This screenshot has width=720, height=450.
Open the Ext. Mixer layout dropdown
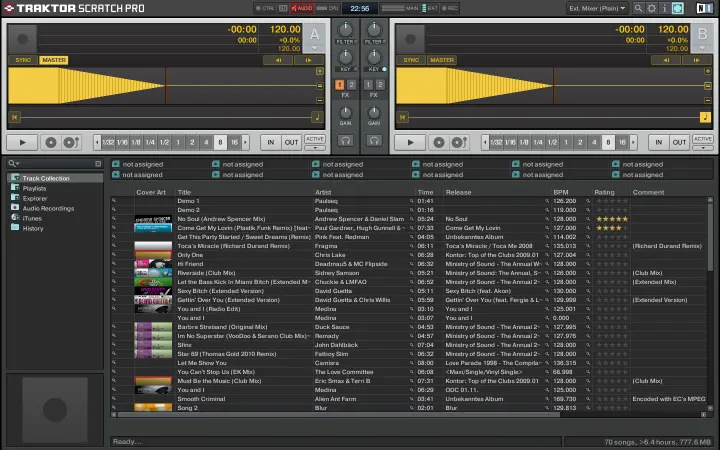point(598,8)
